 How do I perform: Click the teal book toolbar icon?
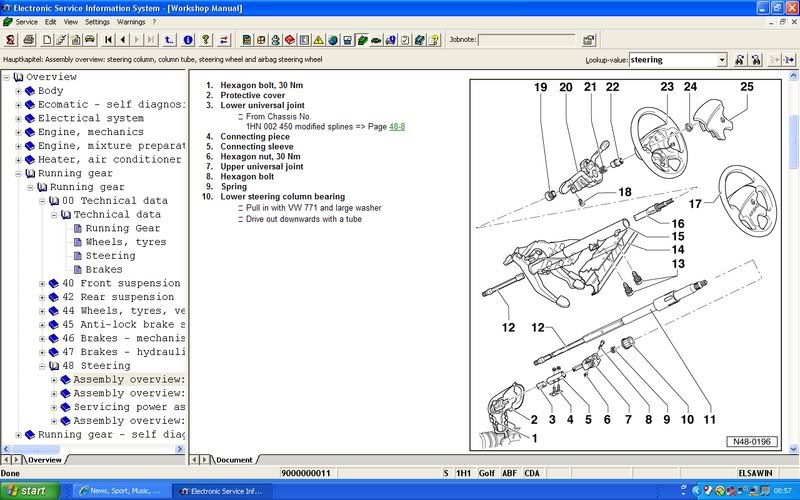419,40
